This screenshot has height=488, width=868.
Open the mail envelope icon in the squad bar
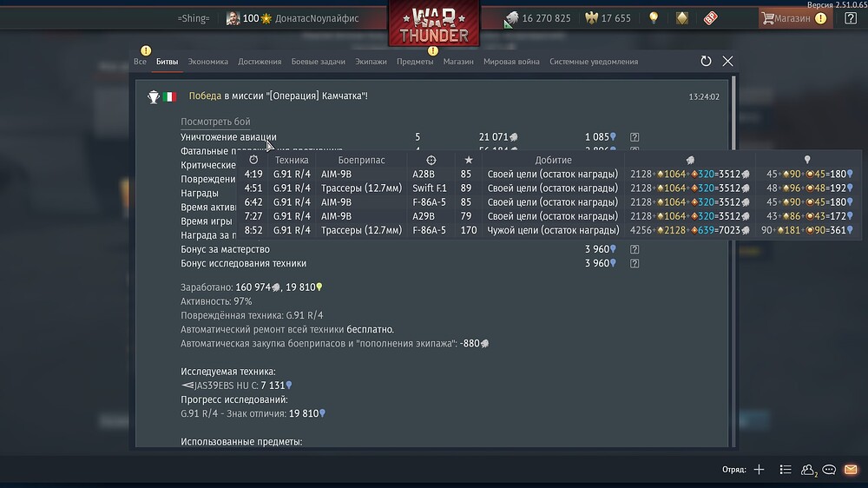pos(851,470)
